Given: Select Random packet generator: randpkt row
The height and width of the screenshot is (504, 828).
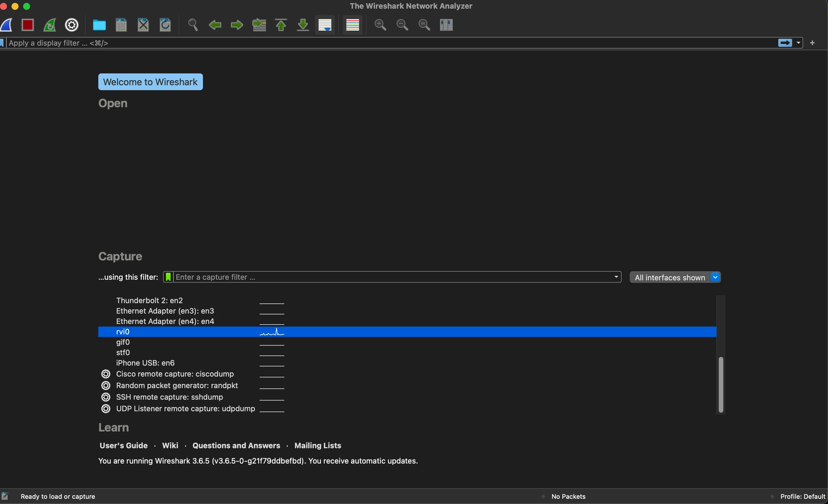Looking at the screenshot, I should click(x=177, y=386).
